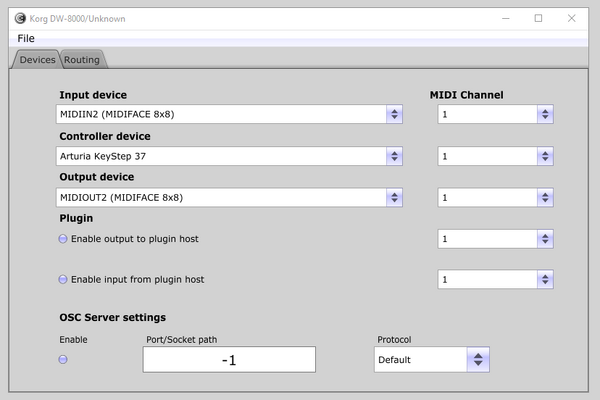Click the Korg DW-8000 app icon in title bar

[20, 18]
